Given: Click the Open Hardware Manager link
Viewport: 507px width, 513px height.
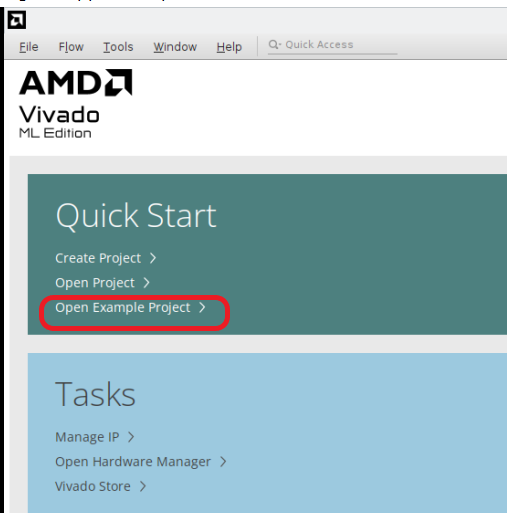Looking at the screenshot, I should [x=133, y=462].
